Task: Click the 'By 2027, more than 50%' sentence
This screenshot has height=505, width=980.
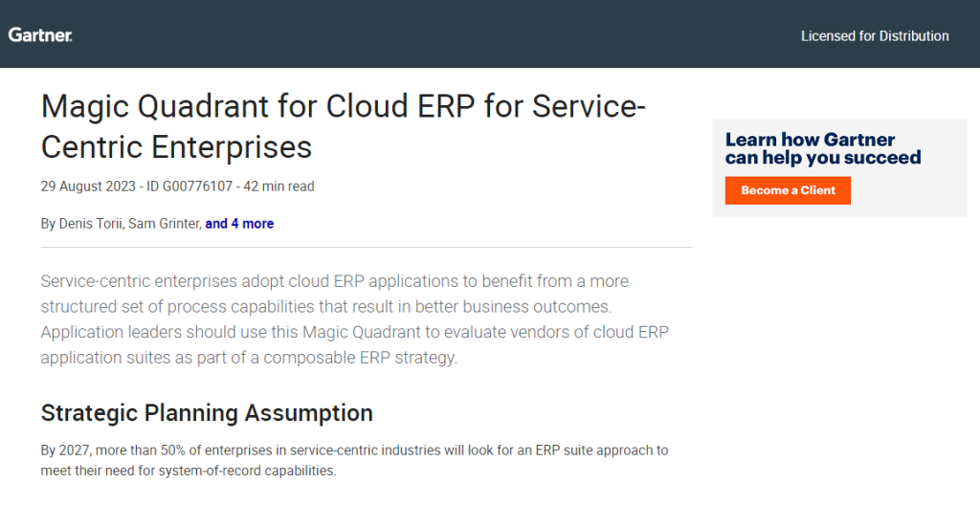Action: click(x=354, y=460)
